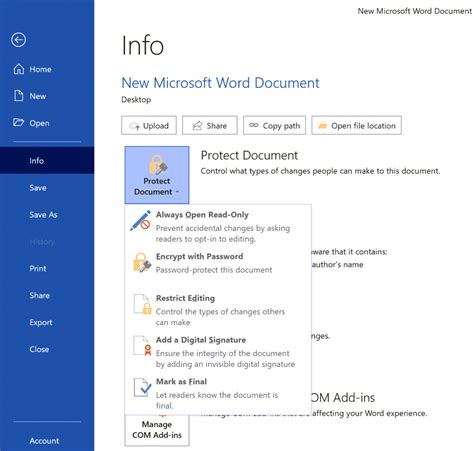Click the 'COM Add-ins' heading text
474x451 pixels.
(x=343, y=398)
